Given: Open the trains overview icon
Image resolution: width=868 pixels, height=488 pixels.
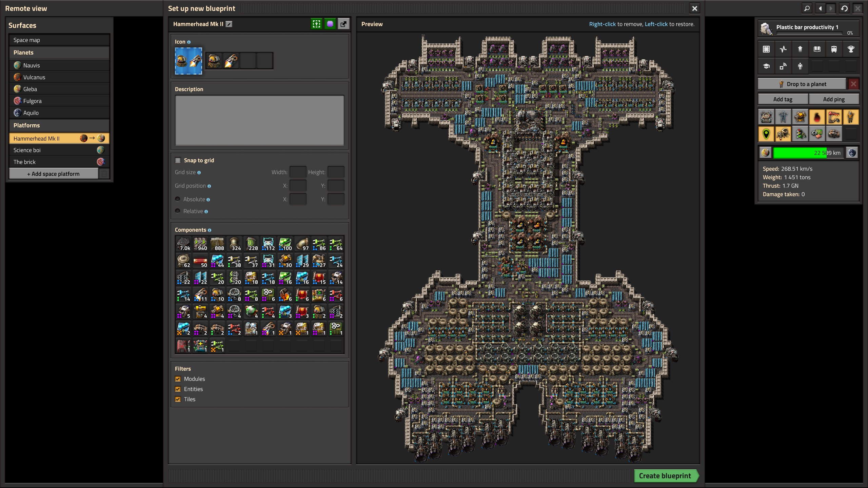Looking at the screenshot, I should point(834,49).
